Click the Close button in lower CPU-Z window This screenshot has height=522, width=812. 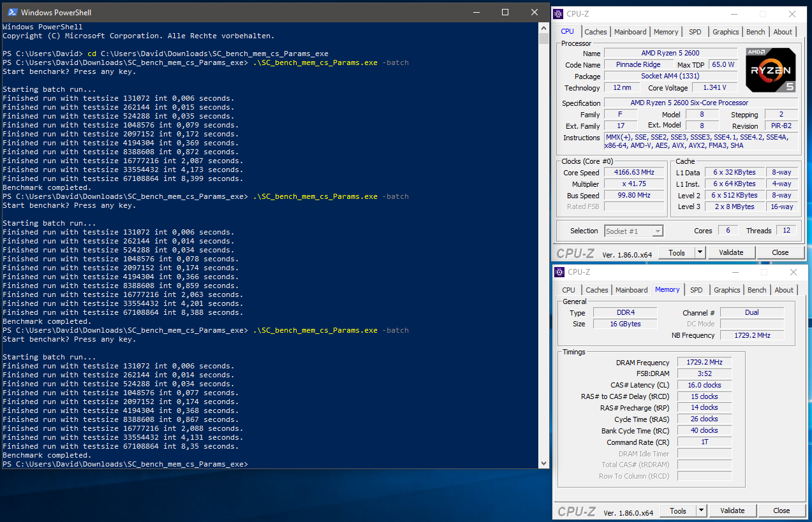pyautogui.click(x=781, y=511)
